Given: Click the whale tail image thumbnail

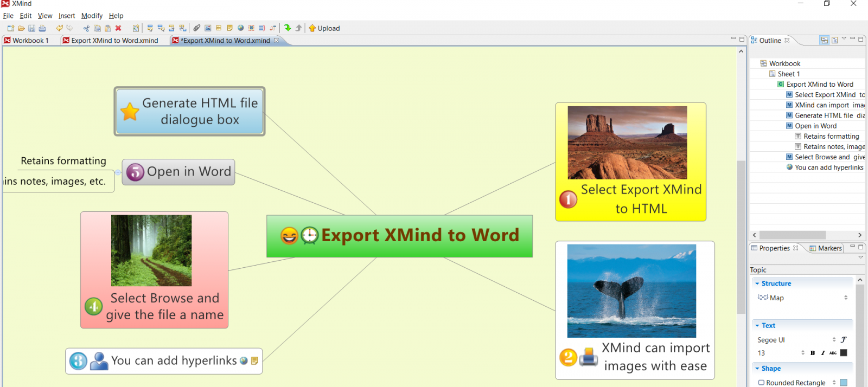Looking at the screenshot, I should tap(631, 291).
